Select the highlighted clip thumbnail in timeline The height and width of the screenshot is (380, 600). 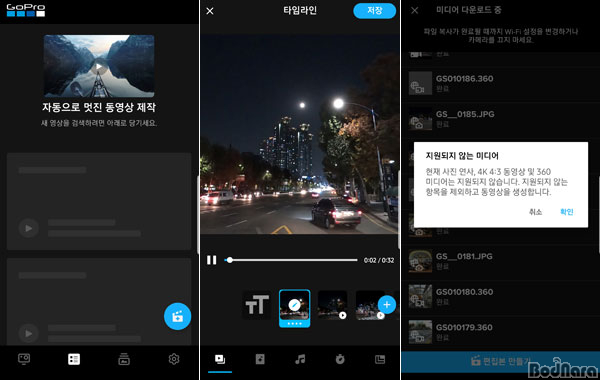(295, 308)
